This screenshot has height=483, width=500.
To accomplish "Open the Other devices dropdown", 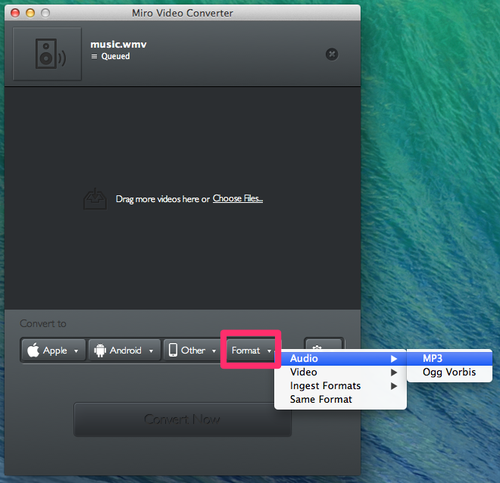I will (193, 350).
